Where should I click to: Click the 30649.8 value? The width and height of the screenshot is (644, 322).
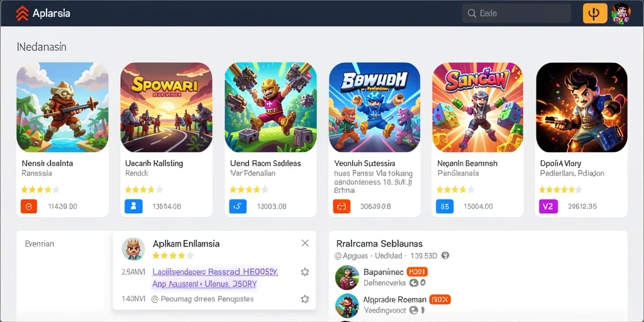click(375, 206)
